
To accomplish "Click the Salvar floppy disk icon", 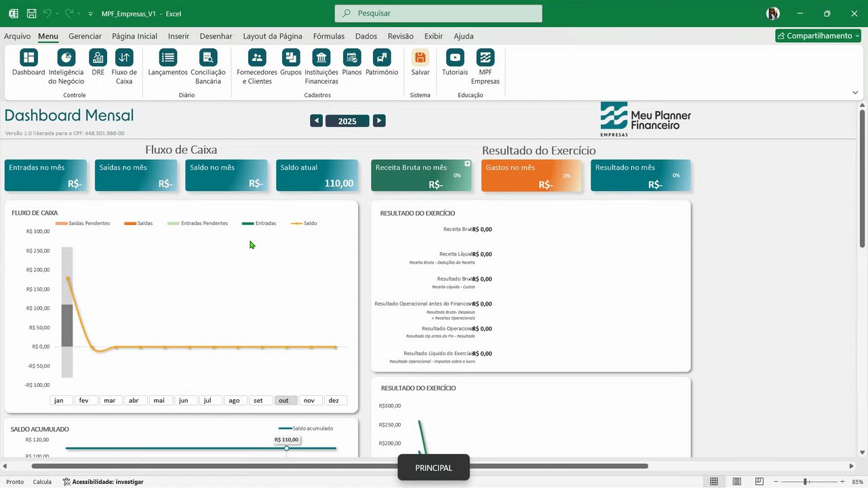I will [420, 58].
